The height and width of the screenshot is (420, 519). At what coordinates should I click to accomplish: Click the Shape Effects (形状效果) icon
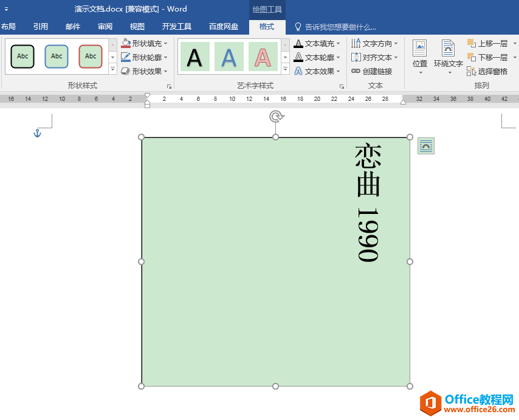[x=126, y=71]
